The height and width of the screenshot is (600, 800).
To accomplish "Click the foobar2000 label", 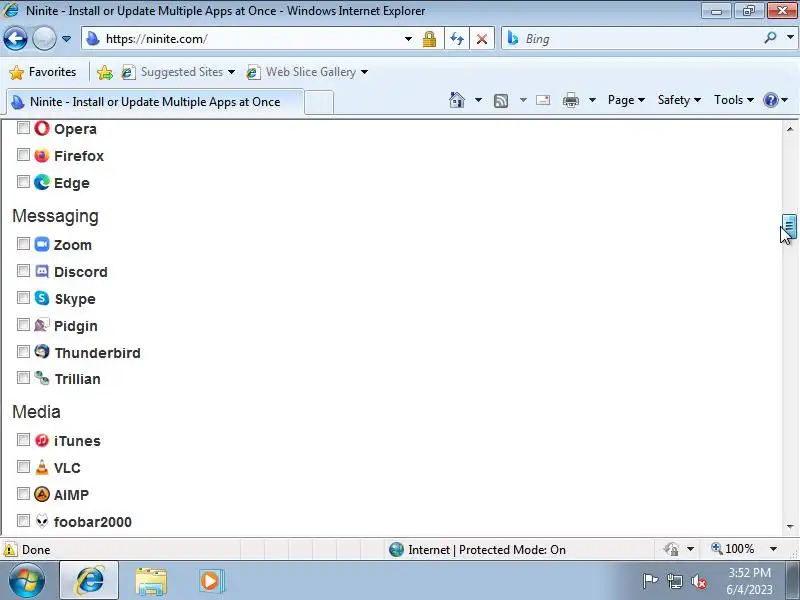I will (93, 521).
